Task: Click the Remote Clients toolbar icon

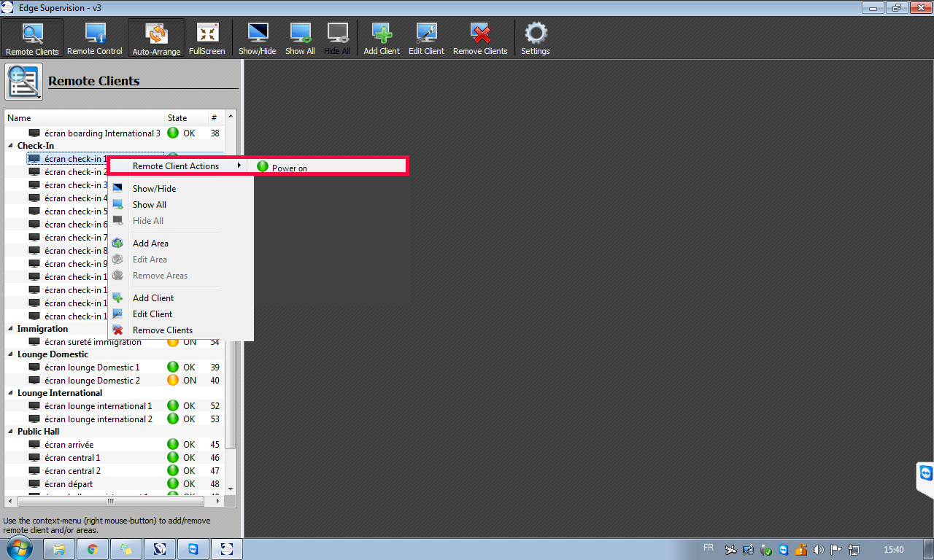Action: click(32, 38)
